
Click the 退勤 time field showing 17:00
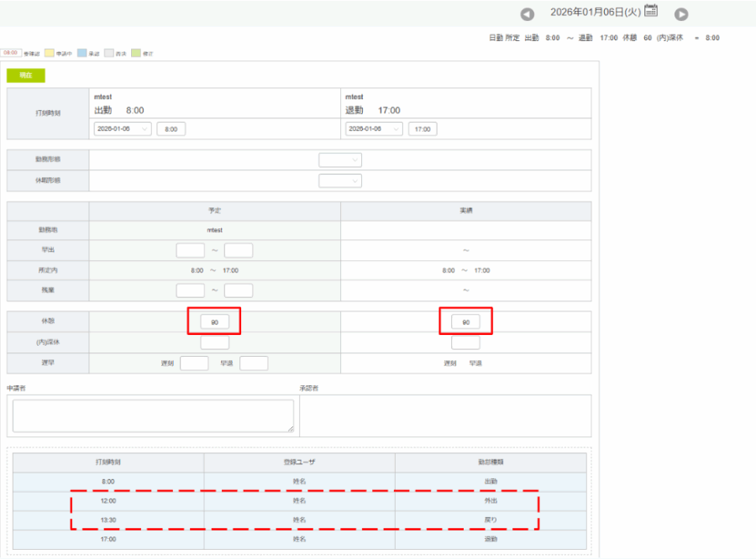pos(423,129)
